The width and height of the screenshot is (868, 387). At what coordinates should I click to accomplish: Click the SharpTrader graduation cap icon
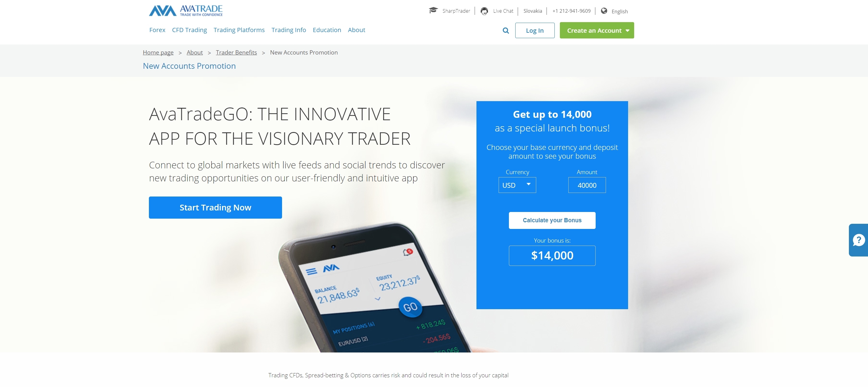pyautogui.click(x=434, y=11)
